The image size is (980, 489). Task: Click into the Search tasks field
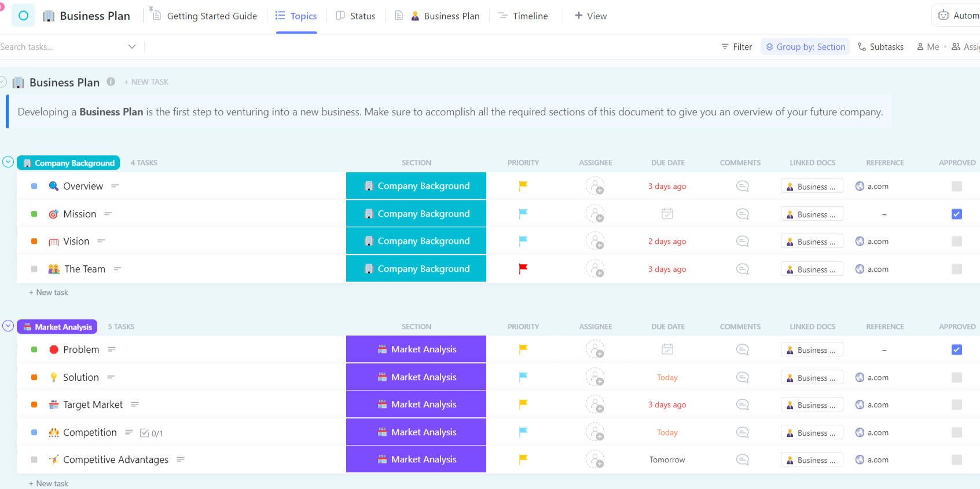pyautogui.click(x=58, y=47)
